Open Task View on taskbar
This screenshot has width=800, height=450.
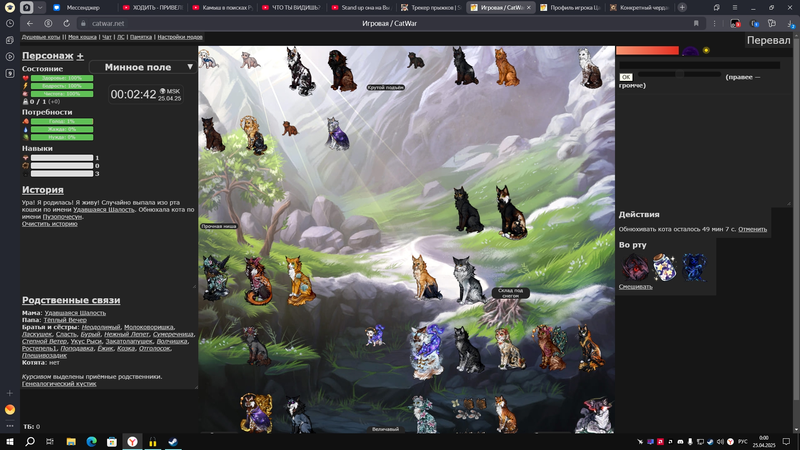(50, 442)
